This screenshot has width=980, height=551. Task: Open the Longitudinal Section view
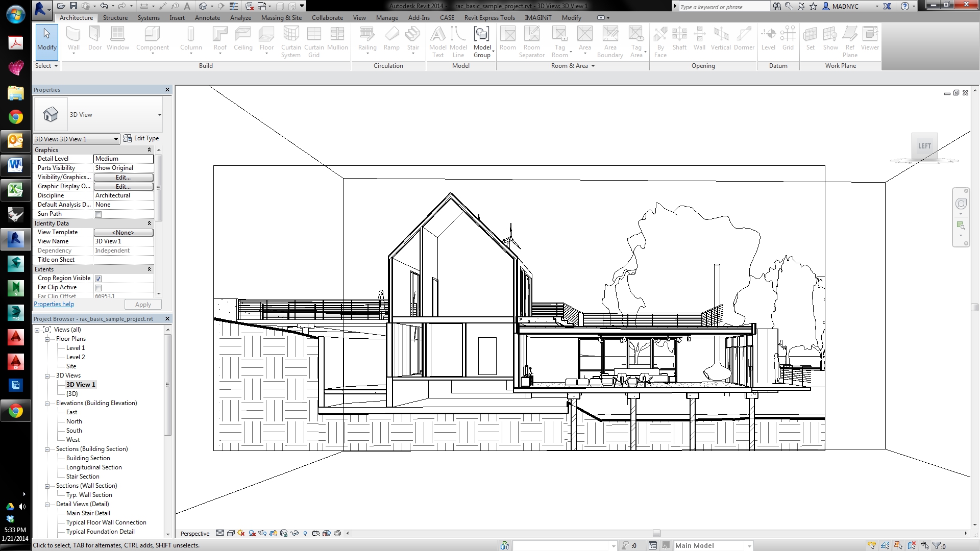94,467
